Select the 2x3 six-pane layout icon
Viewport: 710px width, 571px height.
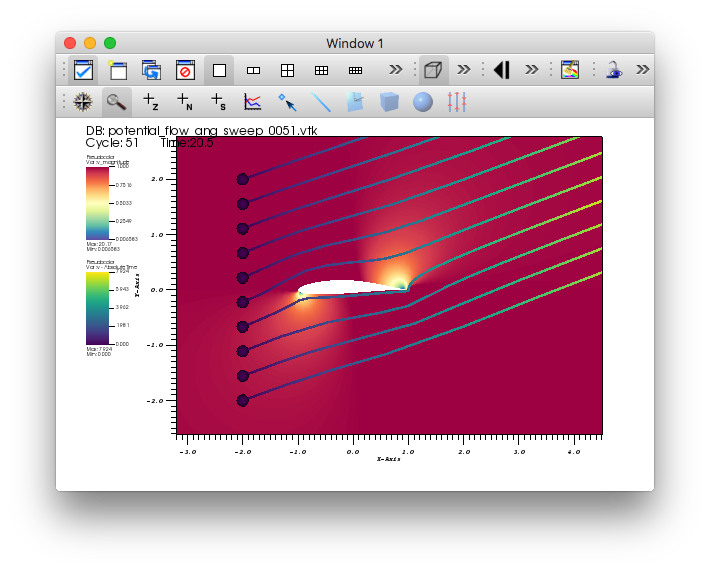[x=321, y=70]
